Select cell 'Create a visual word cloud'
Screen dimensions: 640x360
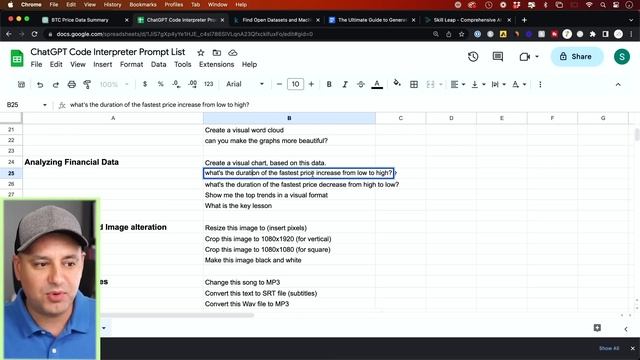[x=289, y=130]
